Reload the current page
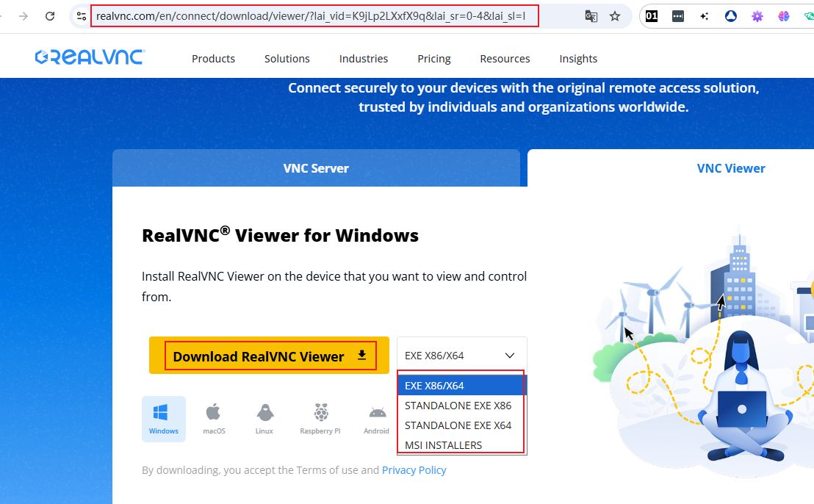 [x=50, y=16]
